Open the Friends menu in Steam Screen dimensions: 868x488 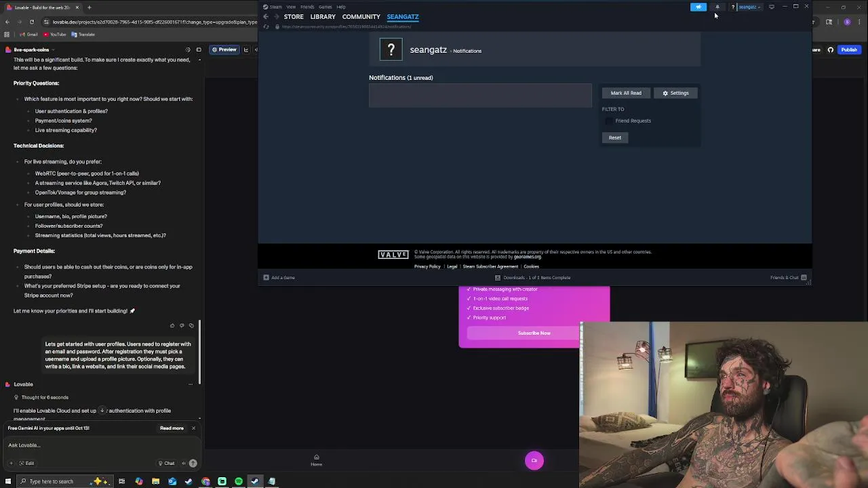click(x=307, y=7)
